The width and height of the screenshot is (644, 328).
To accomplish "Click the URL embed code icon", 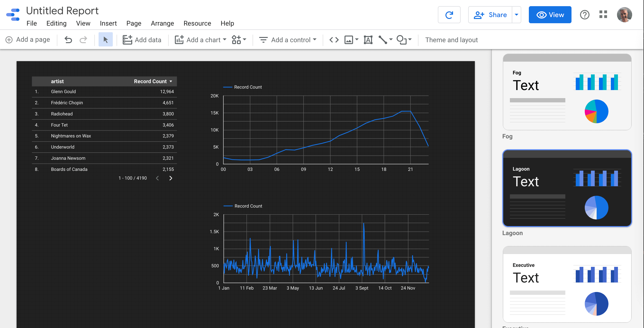I will tap(334, 40).
